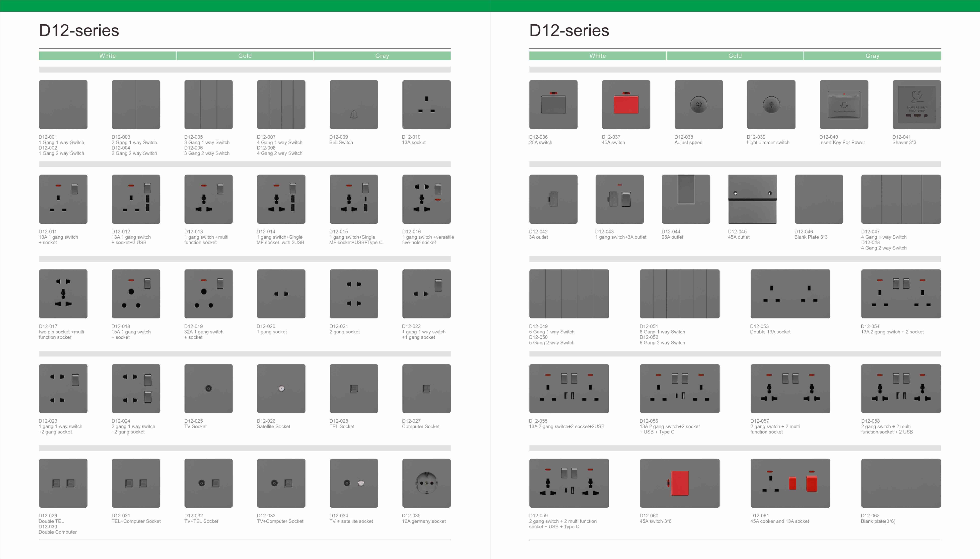Select '4 Gang 2 way Switch' under D12-048
Image resolution: width=980 pixels, height=559 pixels.
click(884, 248)
